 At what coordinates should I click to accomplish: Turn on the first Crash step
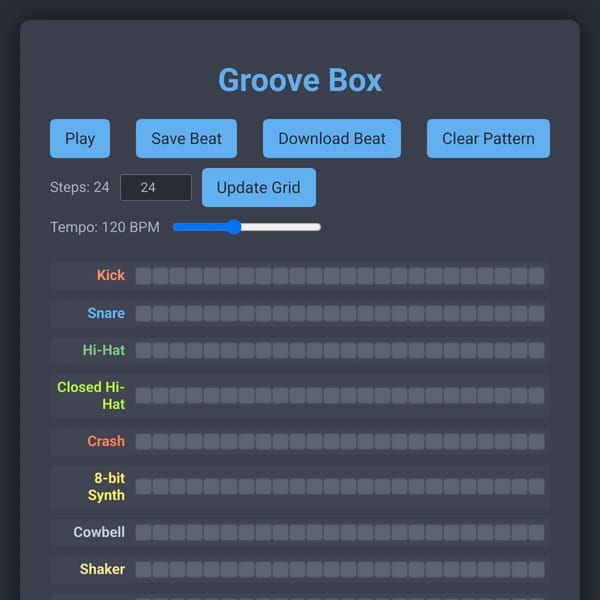(143, 441)
